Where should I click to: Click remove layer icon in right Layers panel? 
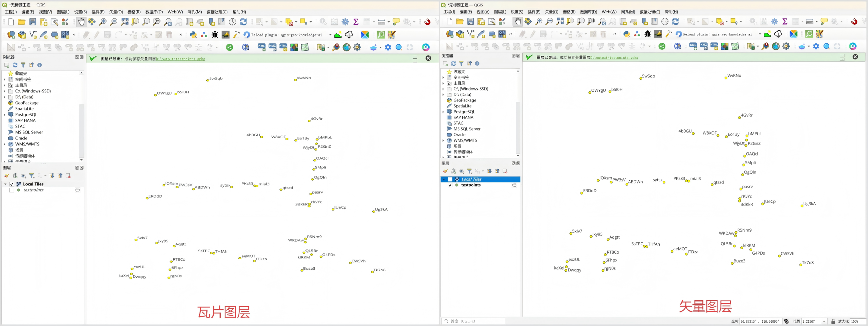click(x=505, y=171)
